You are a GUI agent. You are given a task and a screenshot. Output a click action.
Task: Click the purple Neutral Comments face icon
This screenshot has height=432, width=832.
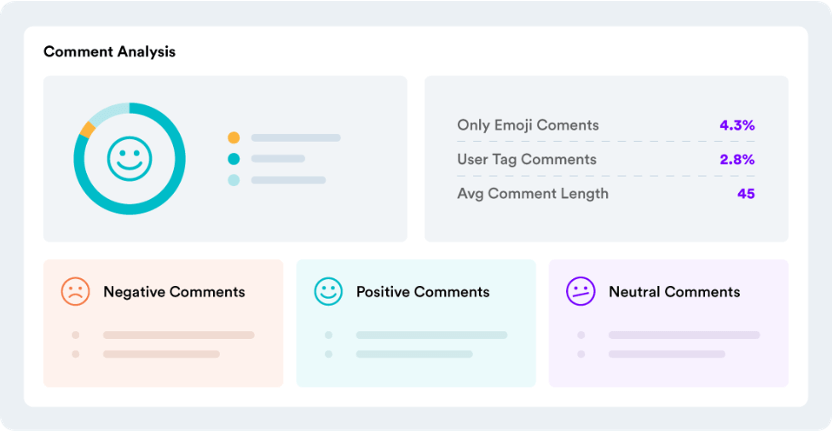581,292
